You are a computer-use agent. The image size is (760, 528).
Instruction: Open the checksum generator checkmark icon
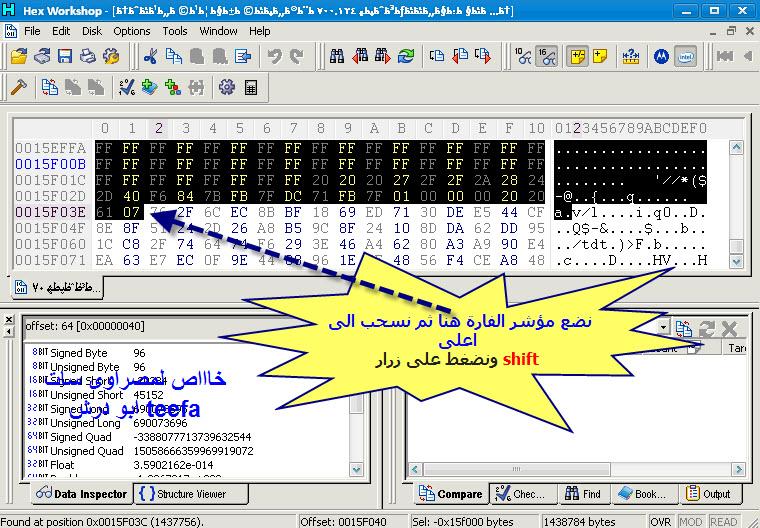[127, 87]
